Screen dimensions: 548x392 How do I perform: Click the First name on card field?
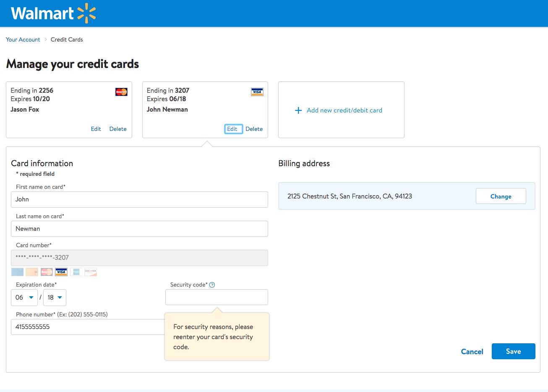(x=139, y=199)
